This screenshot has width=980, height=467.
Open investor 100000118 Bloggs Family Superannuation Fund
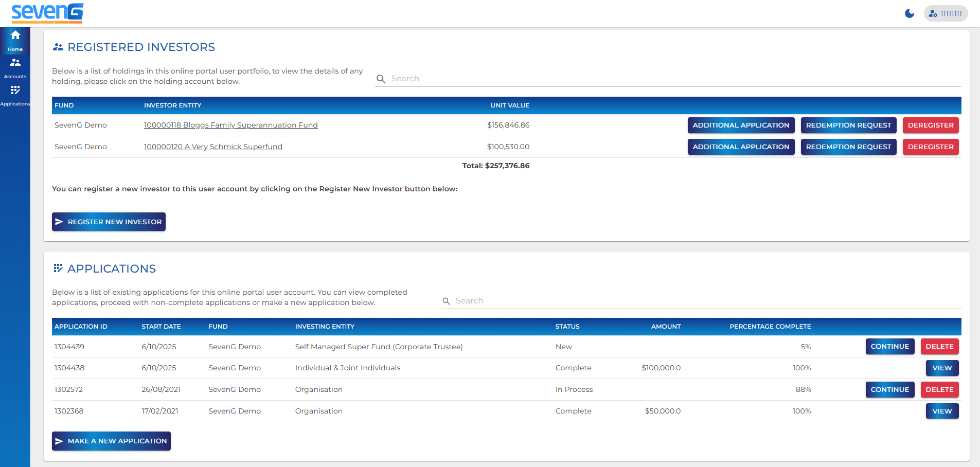click(230, 125)
